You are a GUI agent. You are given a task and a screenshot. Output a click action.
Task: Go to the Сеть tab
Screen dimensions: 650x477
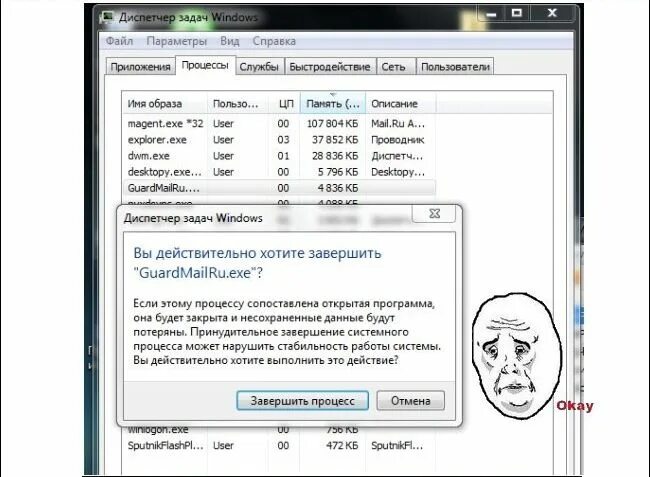[393, 67]
